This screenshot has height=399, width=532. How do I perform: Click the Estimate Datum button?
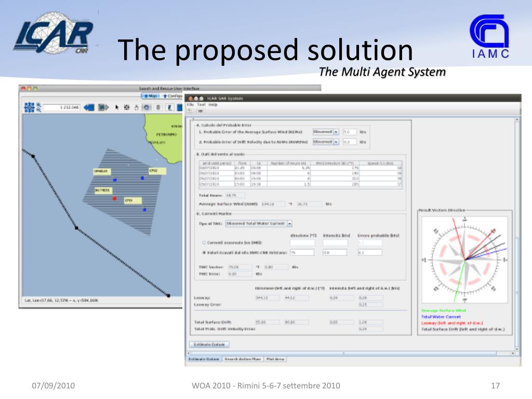tap(209, 344)
